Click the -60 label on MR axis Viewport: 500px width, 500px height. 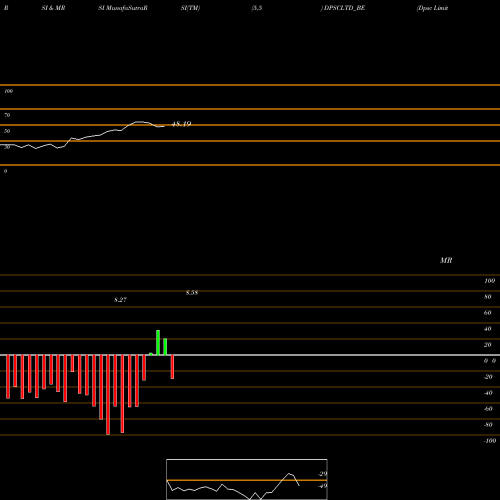[x=488, y=409]
